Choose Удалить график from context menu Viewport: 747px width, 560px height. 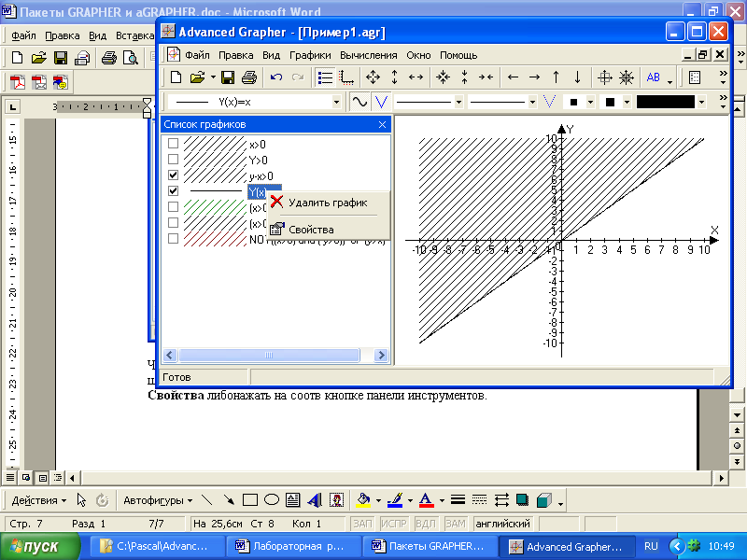coord(329,203)
